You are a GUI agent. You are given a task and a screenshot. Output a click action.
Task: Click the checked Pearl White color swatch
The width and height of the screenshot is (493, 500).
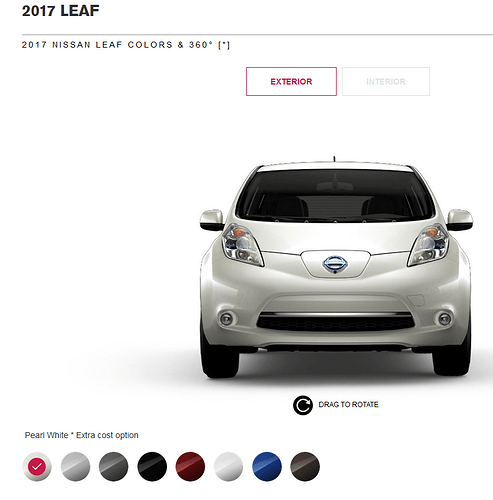coord(37,466)
